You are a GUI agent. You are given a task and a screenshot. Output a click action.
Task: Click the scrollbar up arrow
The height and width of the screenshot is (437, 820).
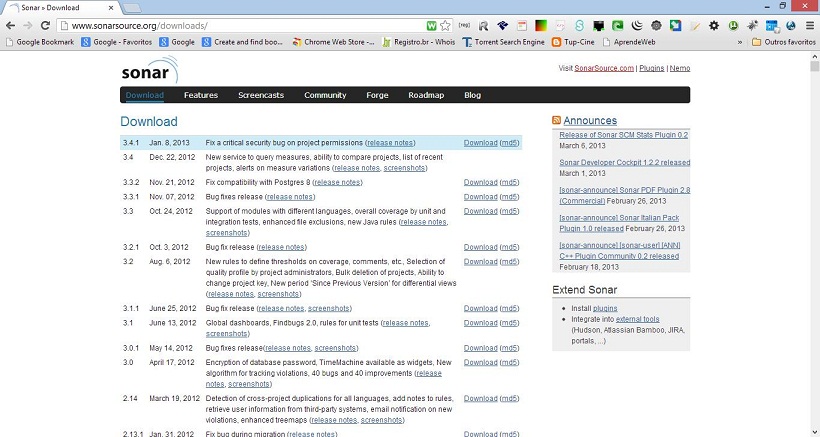tap(814, 55)
